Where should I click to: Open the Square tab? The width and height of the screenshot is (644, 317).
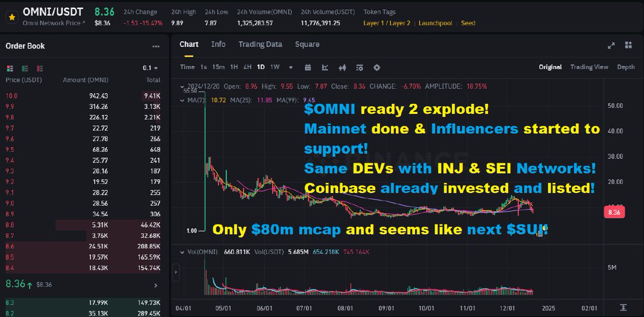307,45
